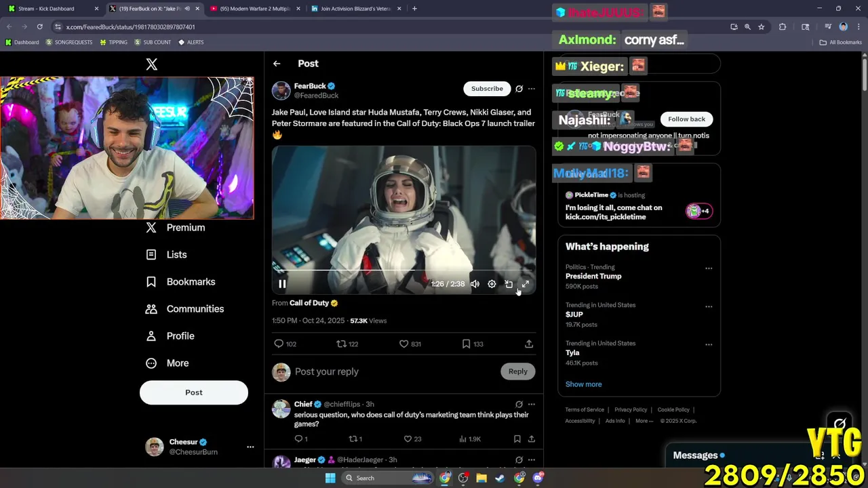The height and width of the screenshot is (488, 868).
Task: Open TIPPING bookmark
Action: pyautogui.click(x=113, y=42)
